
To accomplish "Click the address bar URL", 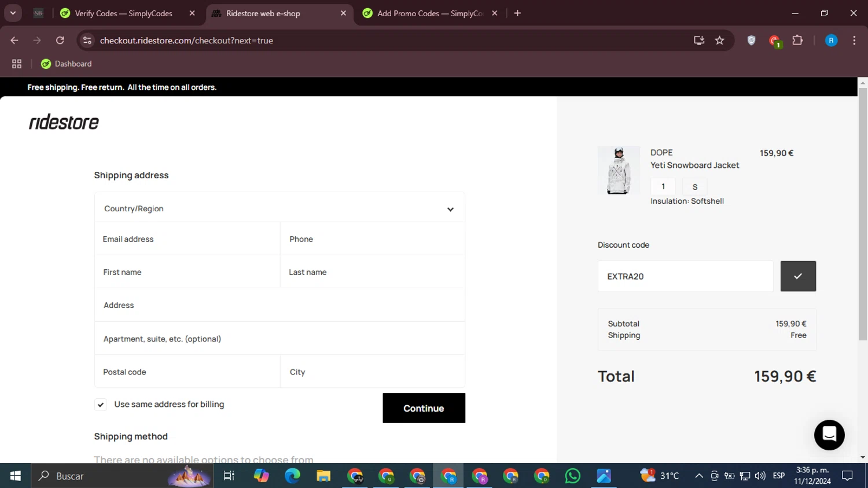I will (x=186, y=41).
